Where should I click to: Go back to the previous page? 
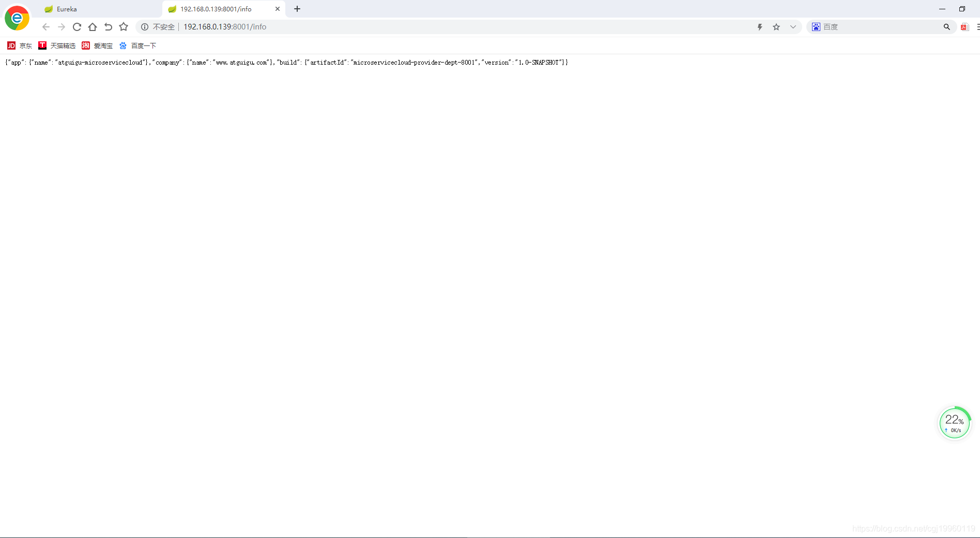click(x=46, y=27)
